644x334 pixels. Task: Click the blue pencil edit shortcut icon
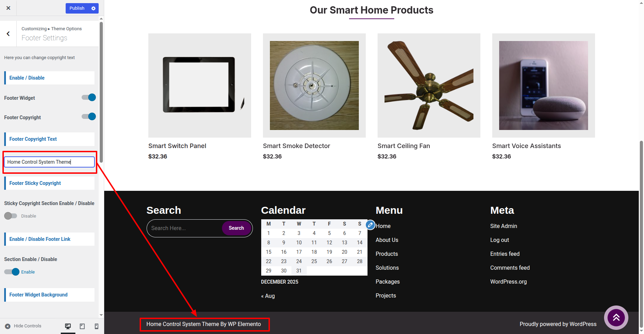(370, 225)
